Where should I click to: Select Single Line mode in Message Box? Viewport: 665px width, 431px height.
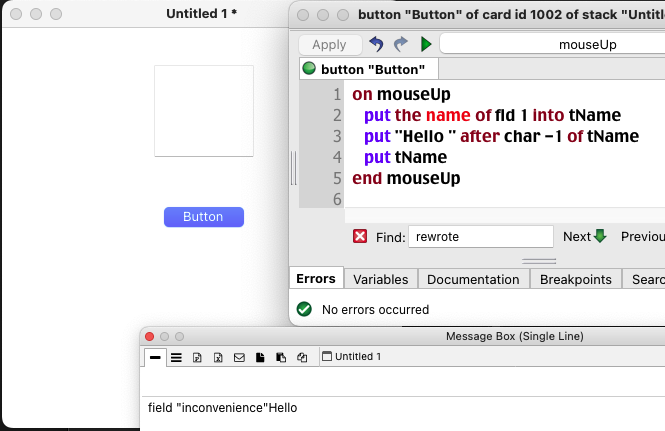coord(155,358)
